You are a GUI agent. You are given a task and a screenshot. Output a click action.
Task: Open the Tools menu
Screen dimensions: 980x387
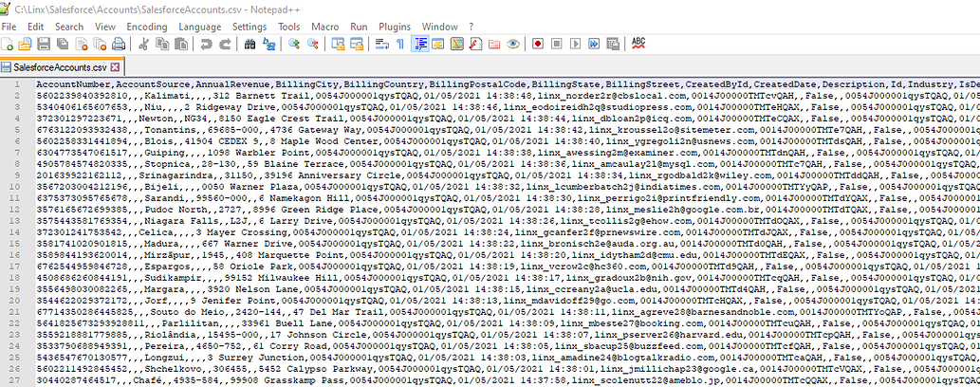288,27
